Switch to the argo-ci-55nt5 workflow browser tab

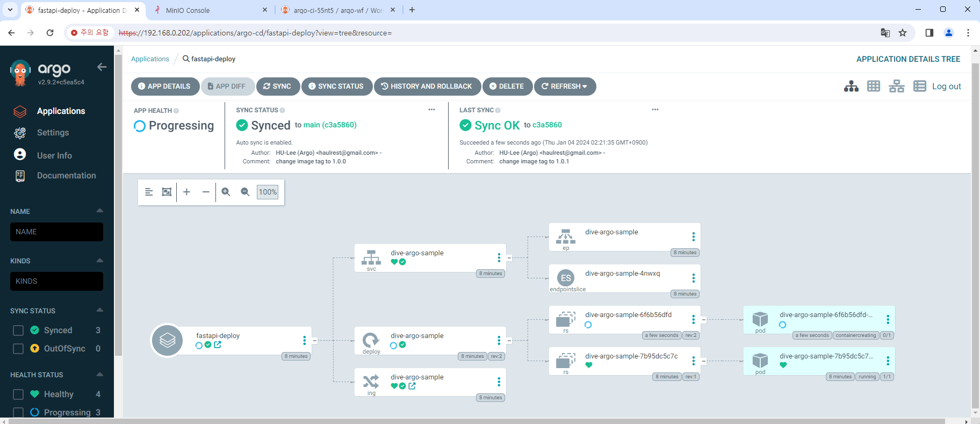coord(337,10)
